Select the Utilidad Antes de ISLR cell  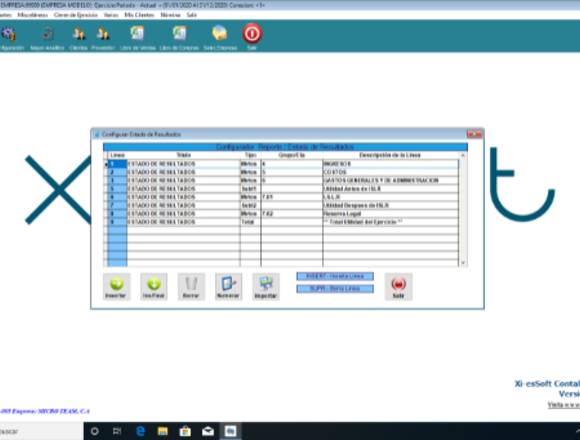391,189
